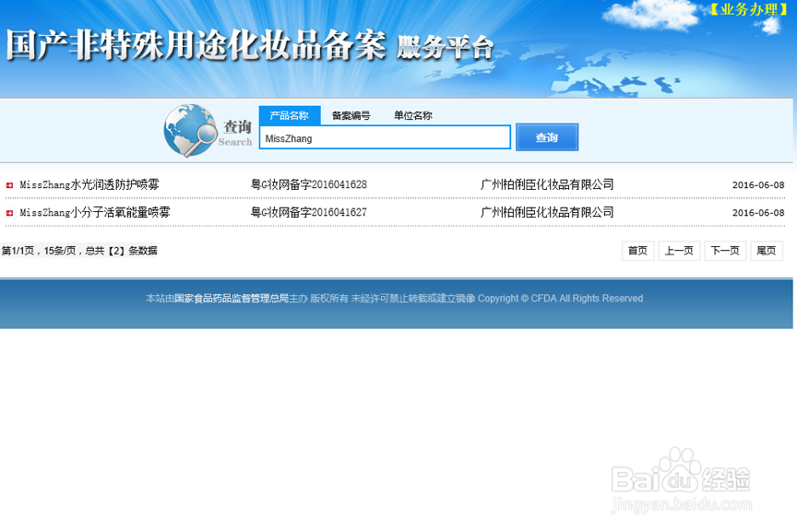The width and height of the screenshot is (797, 532).
Task: Click the blue 查询 search button
Action: click(547, 137)
